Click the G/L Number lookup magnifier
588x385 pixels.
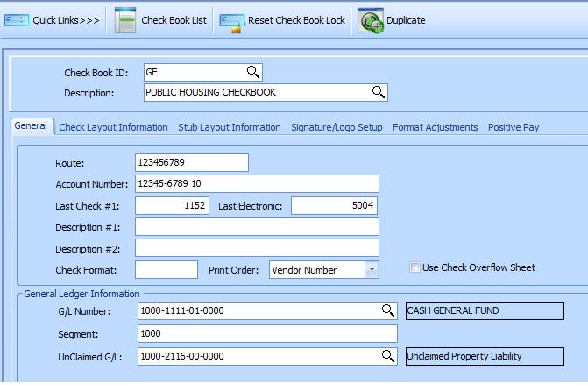point(387,310)
